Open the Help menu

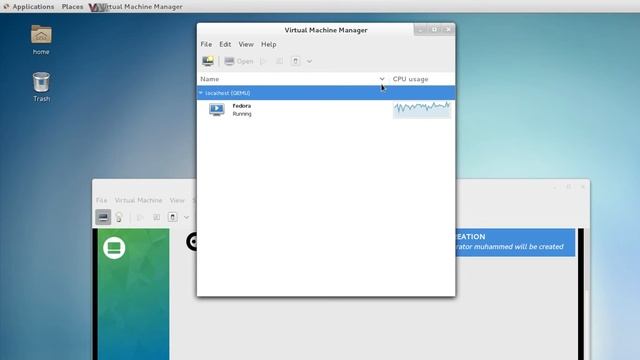click(269, 44)
